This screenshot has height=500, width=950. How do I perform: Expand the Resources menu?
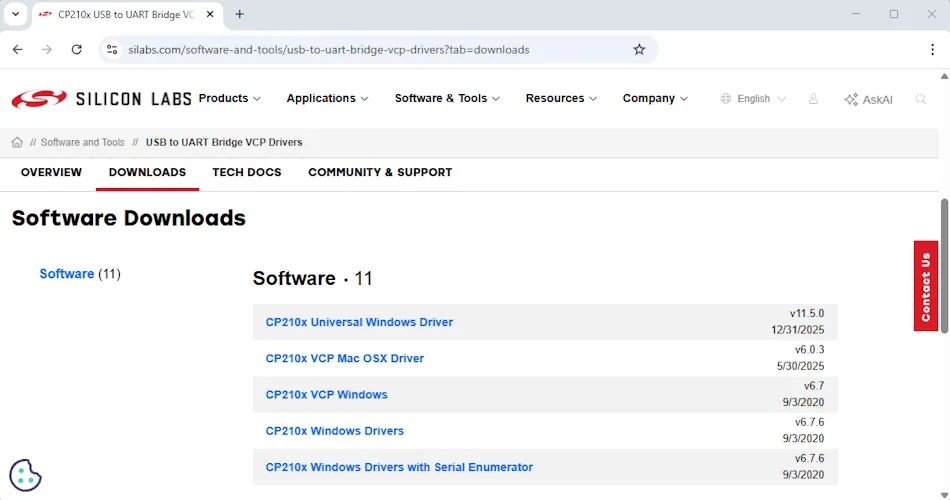tap(561, 98)
